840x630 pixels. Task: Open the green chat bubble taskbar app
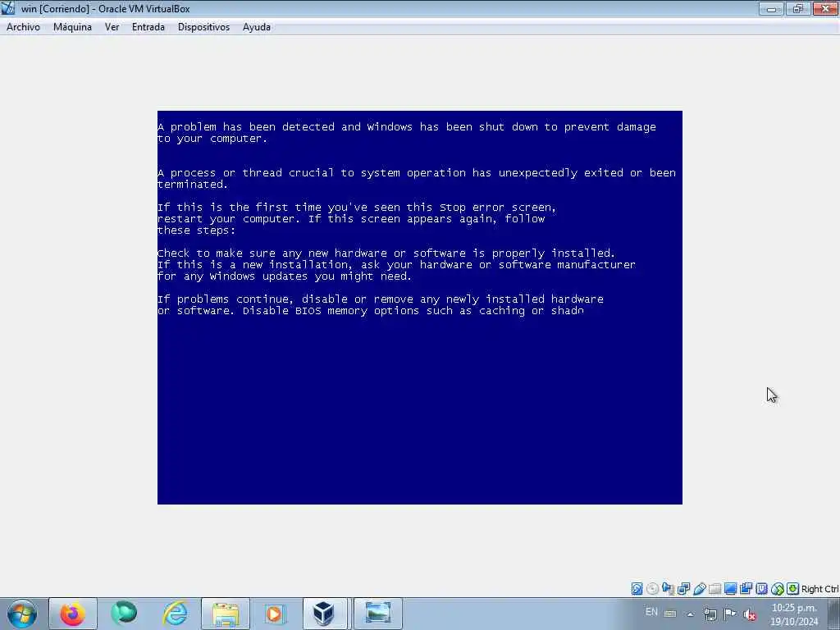pos(124,614)
